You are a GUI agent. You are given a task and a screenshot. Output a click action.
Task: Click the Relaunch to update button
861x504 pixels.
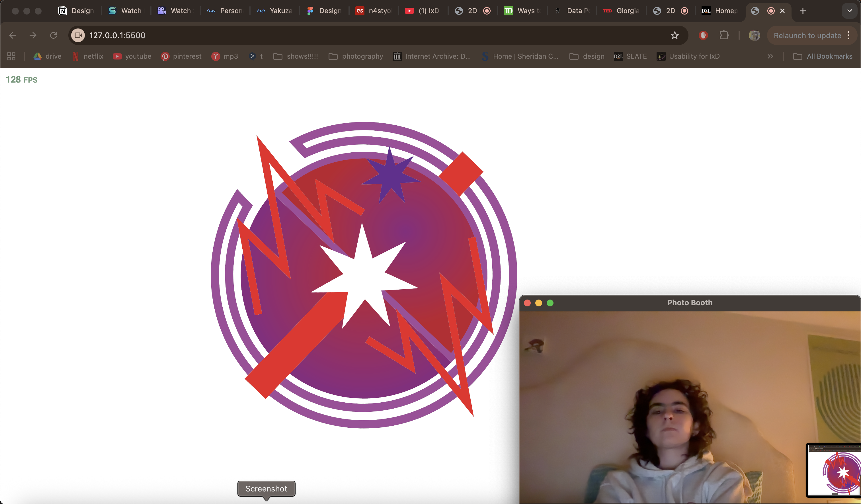(807, 35)
